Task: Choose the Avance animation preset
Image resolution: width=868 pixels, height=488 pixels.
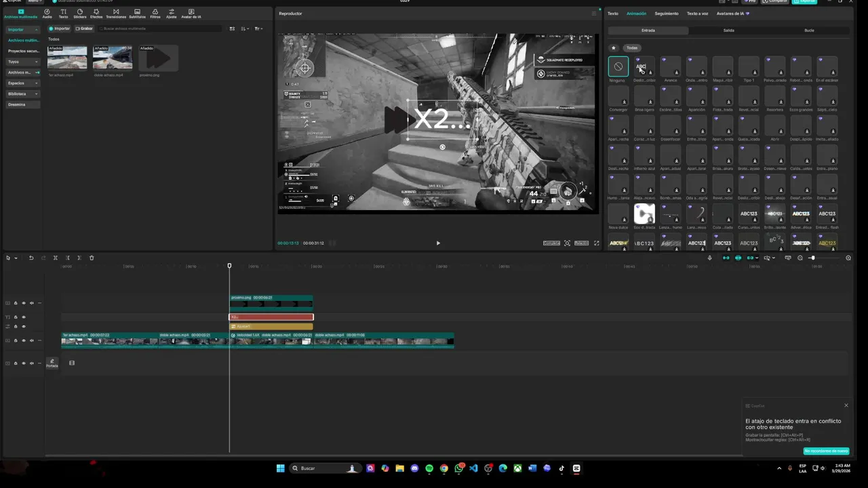Action: tap(671, 66)
